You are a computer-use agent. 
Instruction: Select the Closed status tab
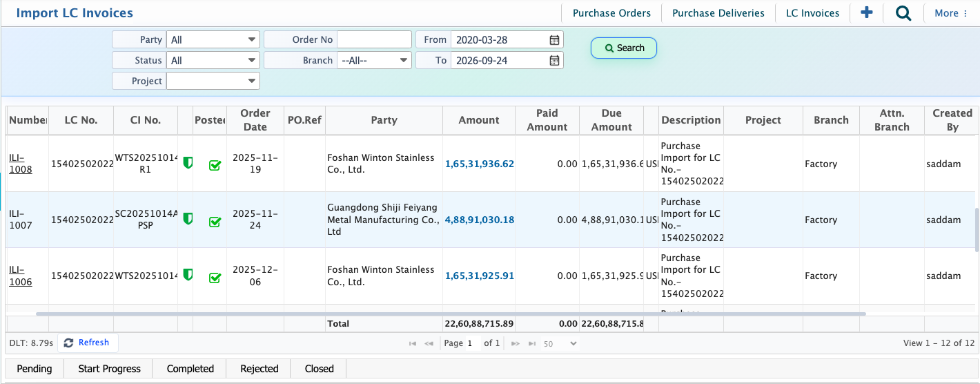pyautogui.click(x=320, y=369)
